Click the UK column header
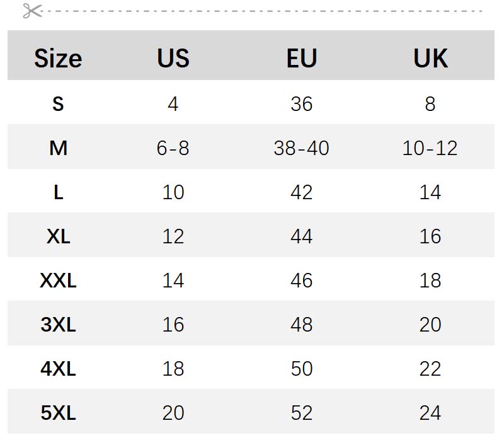Screen dimensions: 504x440 click(430, 58)
